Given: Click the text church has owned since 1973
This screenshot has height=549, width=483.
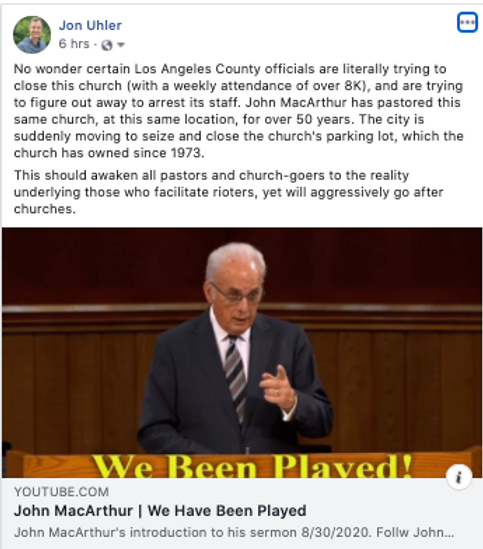Looking at the screenshot, I should pyautogui.click(x=109, y=153).
